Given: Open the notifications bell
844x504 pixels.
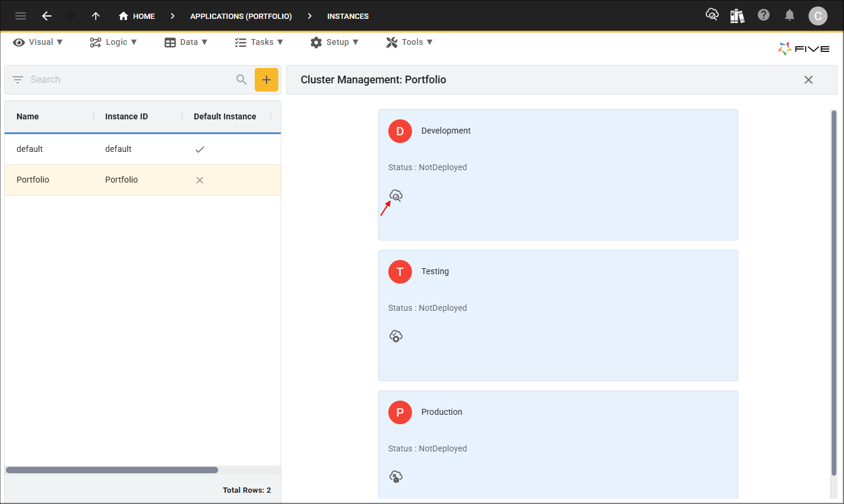Looking at the screenshot, I should [x=790, y=15].
